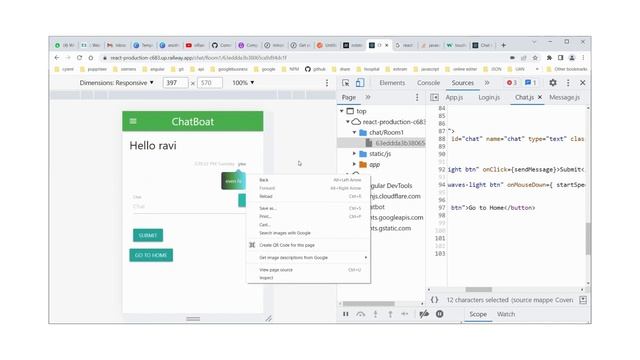
Task: Open the Dimensions Responsive dropdown
Action: (x=117, y=83)
